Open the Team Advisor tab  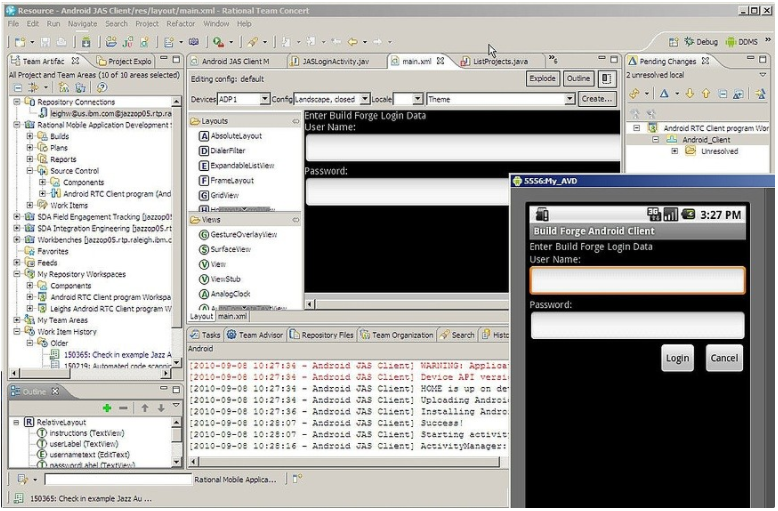(255, 335)
